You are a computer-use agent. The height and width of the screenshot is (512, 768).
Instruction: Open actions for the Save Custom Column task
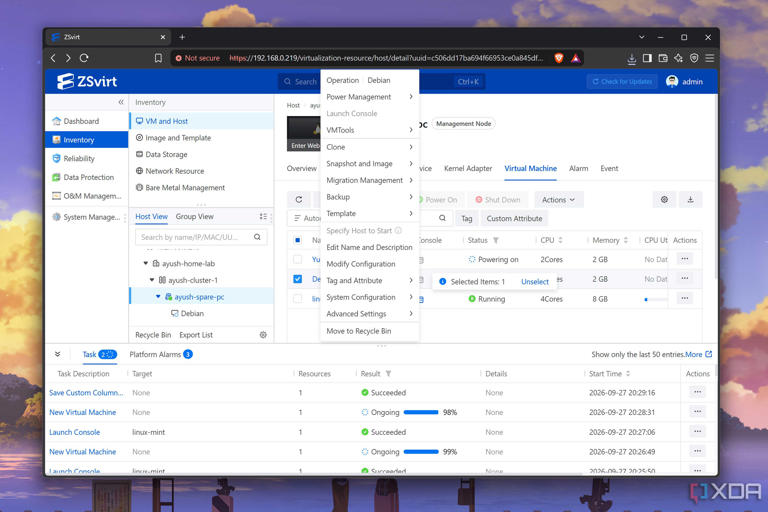(x=697, y=392)
